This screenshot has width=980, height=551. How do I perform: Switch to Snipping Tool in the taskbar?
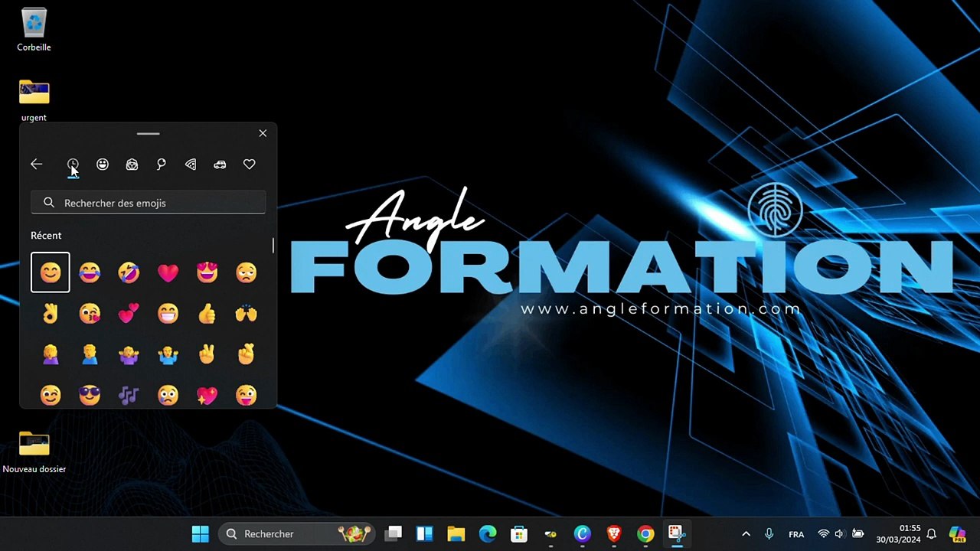(676, 533)
